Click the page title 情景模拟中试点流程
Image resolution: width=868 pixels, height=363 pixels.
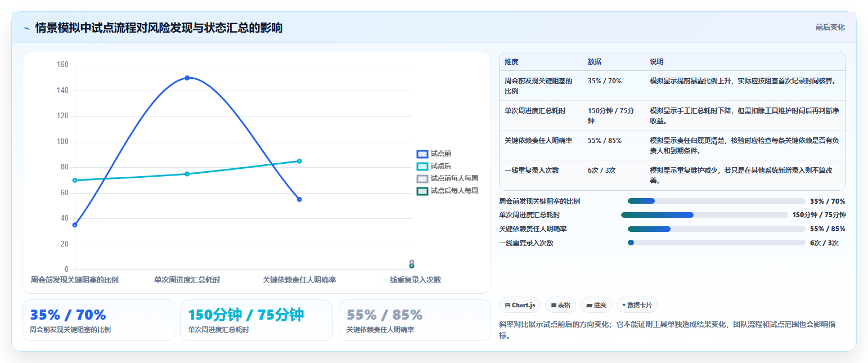click(x=159, y=28)
